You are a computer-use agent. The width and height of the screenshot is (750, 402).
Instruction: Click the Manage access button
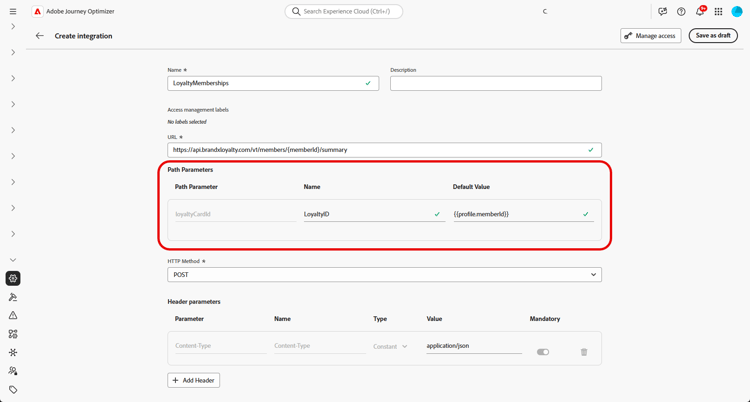coord(650,36)
